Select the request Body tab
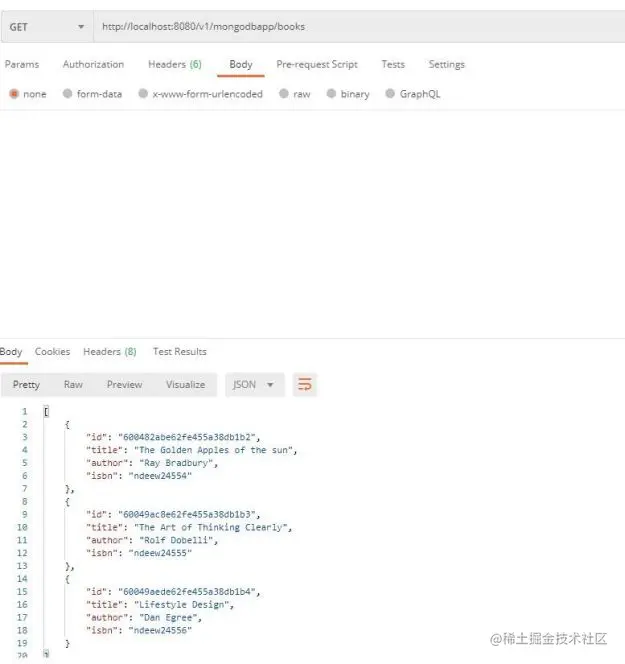Image resolution: width=625 pixels, height=664 pixels. coord(241,64)
